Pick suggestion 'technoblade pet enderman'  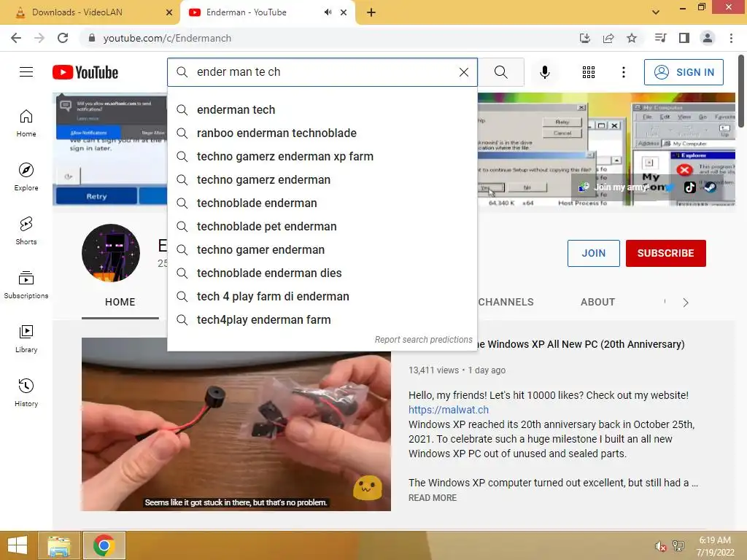(x=322, y=227)
